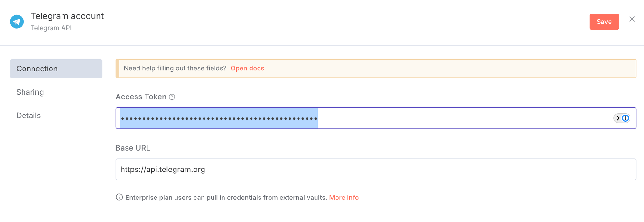Expand the 1Password chevron arrow
Viewport: 644px width, 222px height.
618,118
